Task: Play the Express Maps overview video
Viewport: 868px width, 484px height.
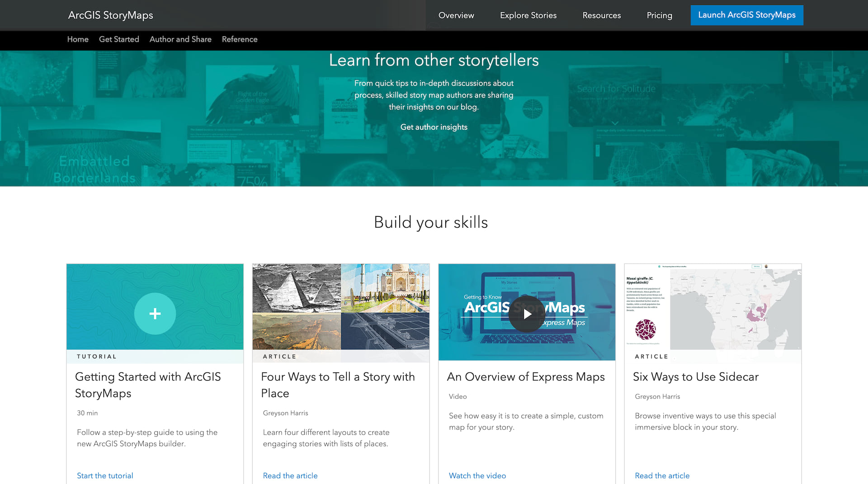Action: click(527, 314)
